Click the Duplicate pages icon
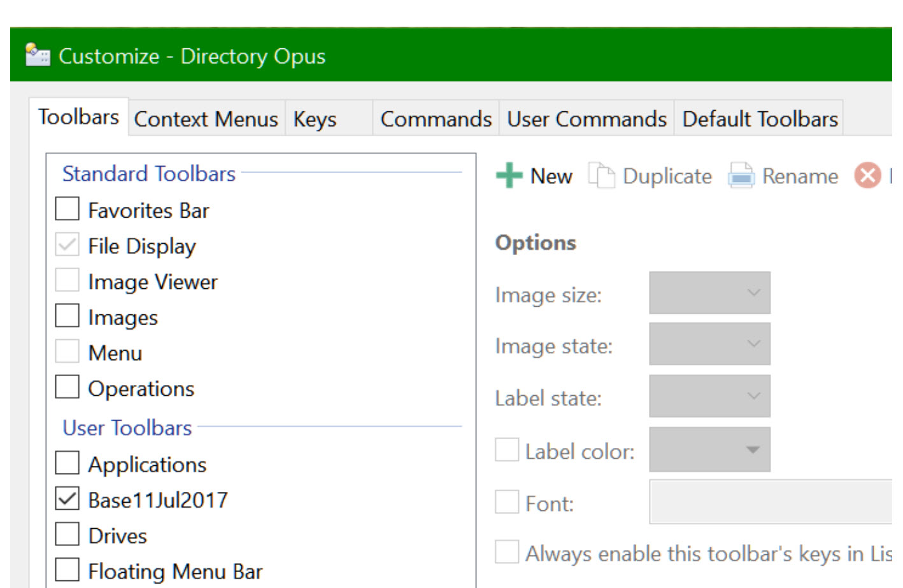903x588 pixels. tap(601, 176)
